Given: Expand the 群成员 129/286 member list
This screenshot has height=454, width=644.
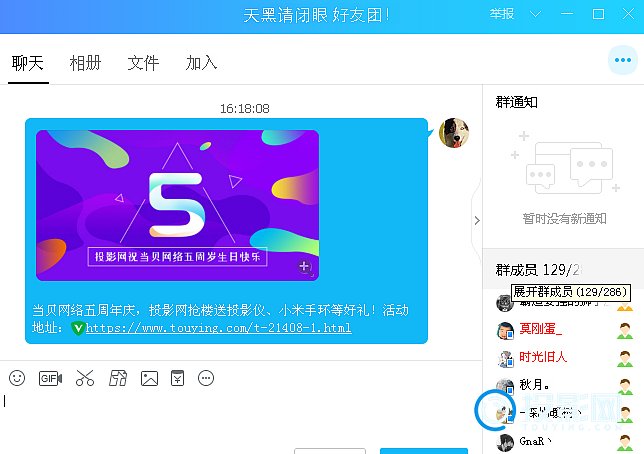Looking at the screenshot, I should [x=538, y=270].
